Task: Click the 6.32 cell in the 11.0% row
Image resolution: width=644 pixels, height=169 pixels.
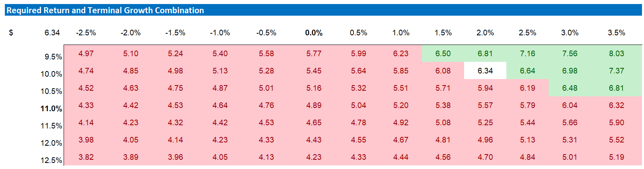Action: [x=616, y=105]
